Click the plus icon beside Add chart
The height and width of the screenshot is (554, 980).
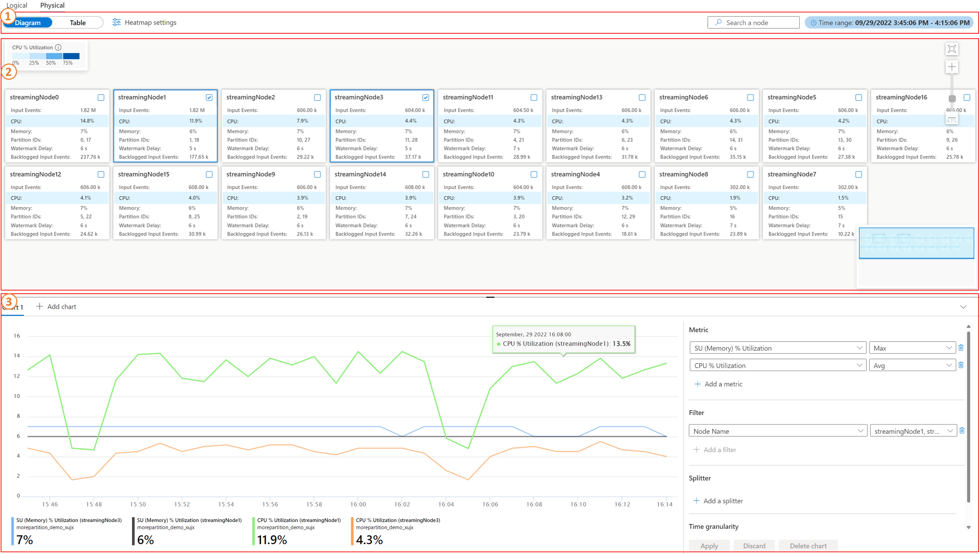(x=39, y=306)
